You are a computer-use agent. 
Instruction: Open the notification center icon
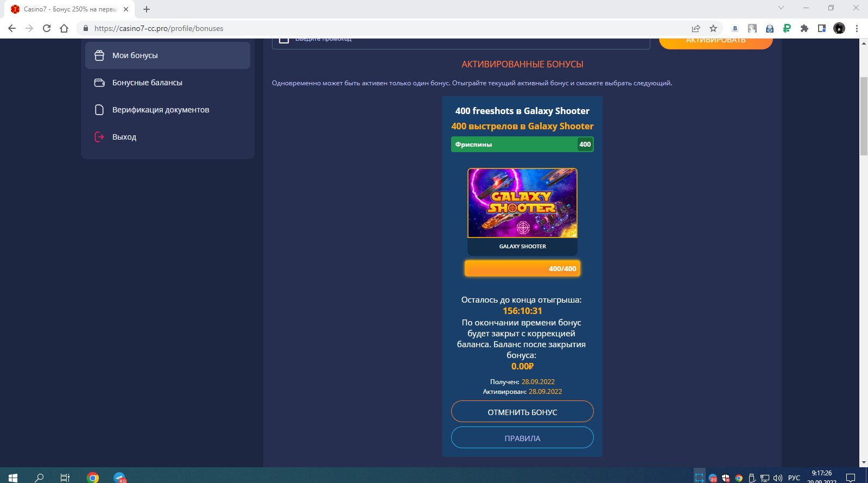[x=851, y=478]
